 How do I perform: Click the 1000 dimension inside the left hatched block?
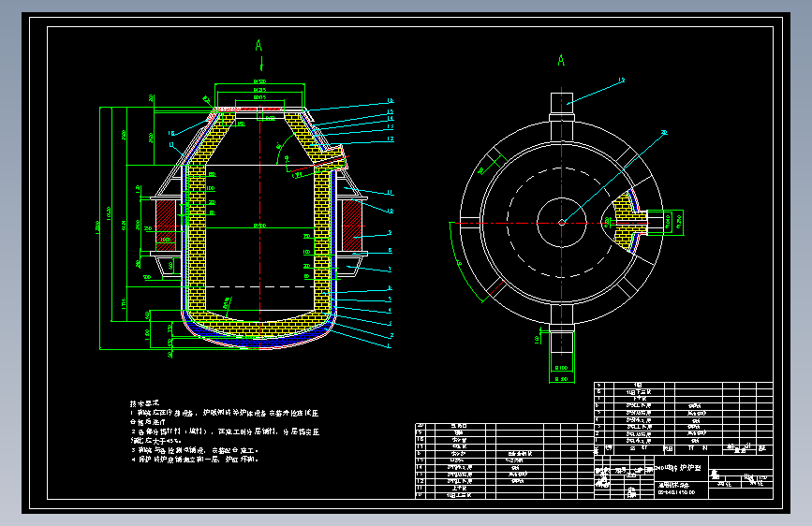click(x=165, y=240)
